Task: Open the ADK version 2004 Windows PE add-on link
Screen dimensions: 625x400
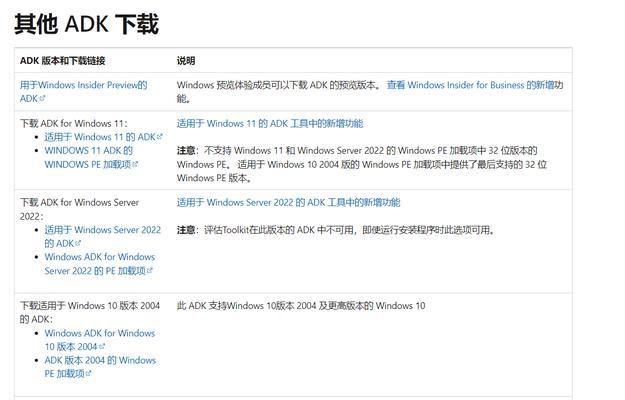Action: click(x=100, y=367)
